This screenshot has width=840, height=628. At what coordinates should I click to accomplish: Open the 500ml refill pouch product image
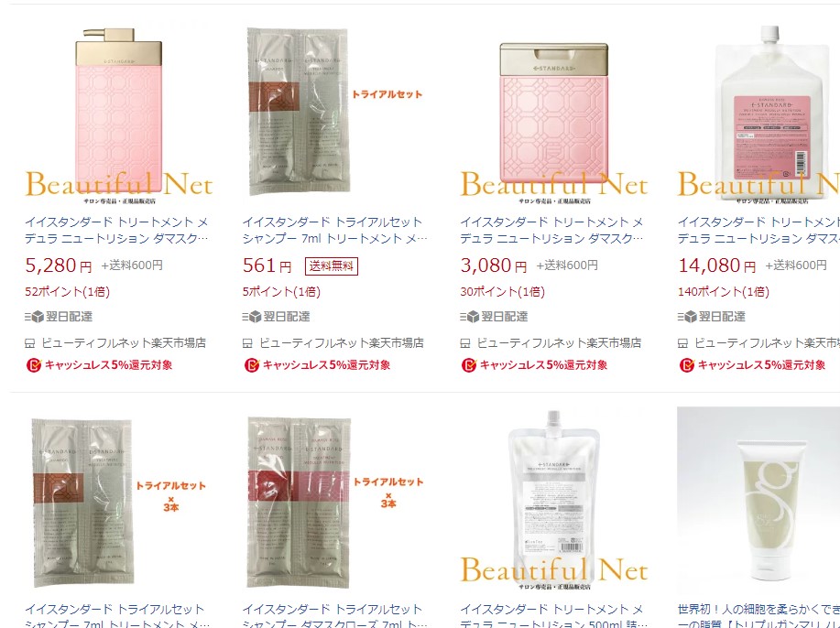(554, 501)
